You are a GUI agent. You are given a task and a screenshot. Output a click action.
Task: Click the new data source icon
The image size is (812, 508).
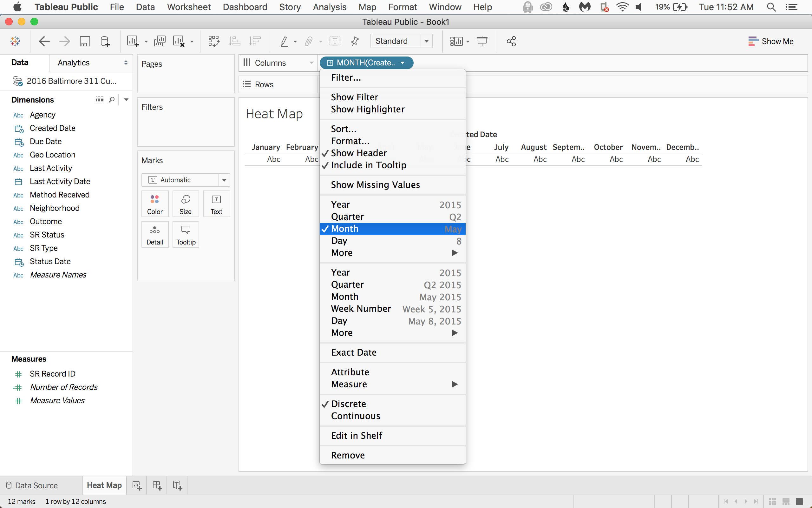point(105,41)
